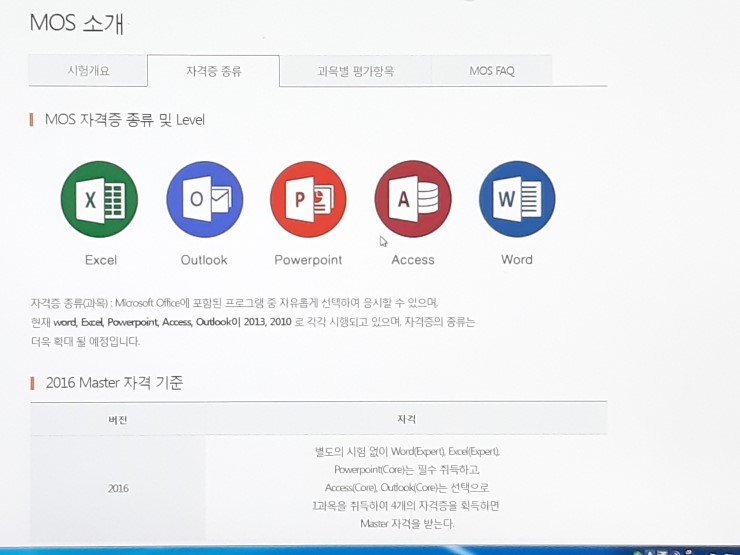This screenshot has height=555, width=740.
Task: Click the Word label under the icon
Action: click(x=517, y=260)
